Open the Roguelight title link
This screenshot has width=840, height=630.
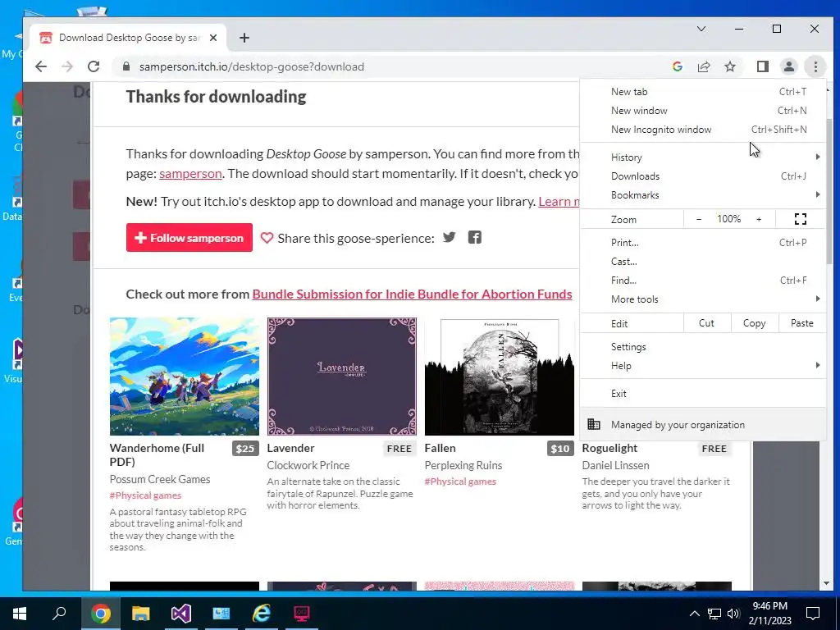[609, 448]
